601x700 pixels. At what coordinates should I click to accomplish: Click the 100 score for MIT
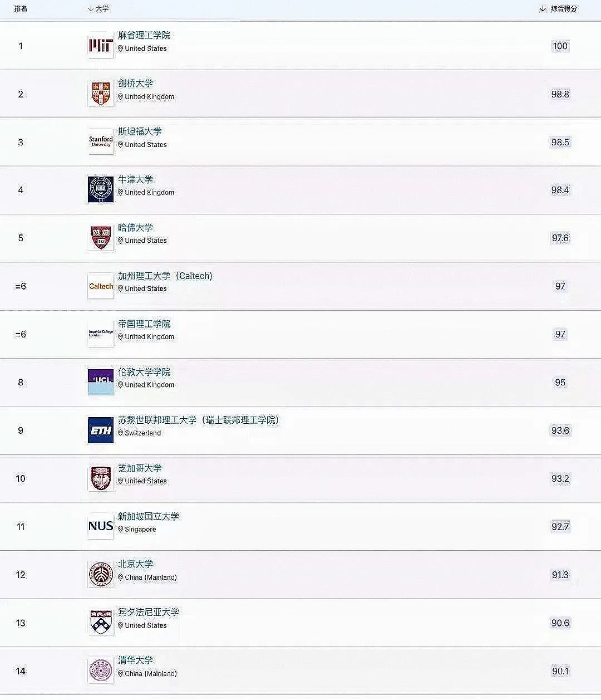(x=560, y=46)
